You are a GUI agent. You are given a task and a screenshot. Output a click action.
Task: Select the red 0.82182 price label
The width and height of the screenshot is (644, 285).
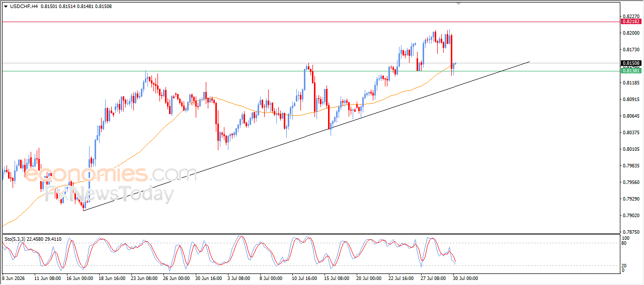[x=631, y=22]
